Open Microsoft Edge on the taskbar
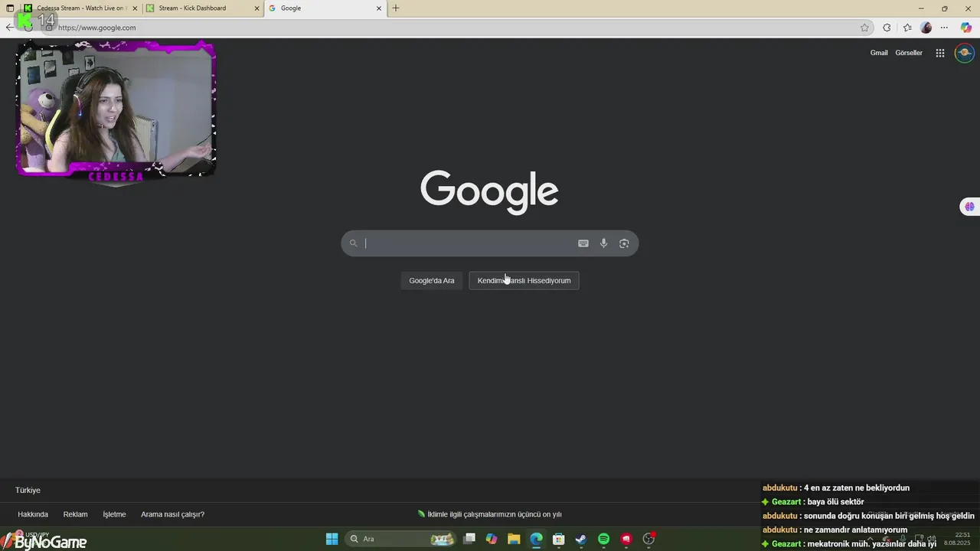980x551 pixels. coord(536,539)
